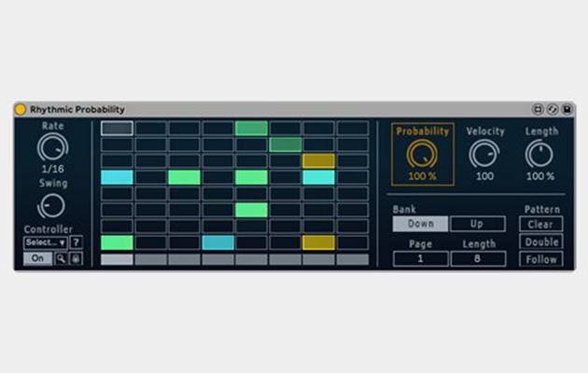Click the magnifier icon beside On
Viewport: 588px width, 373px height.
[x=61, y=258]
